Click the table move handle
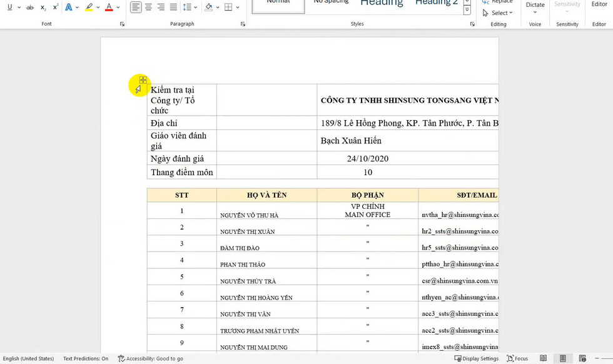 [143, 80]
